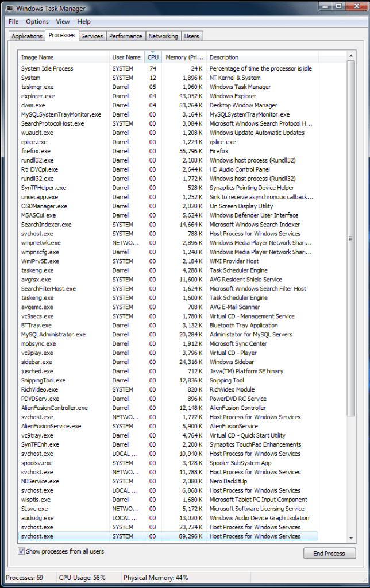
Task: Open the View menu
Action: click(63, 22)
